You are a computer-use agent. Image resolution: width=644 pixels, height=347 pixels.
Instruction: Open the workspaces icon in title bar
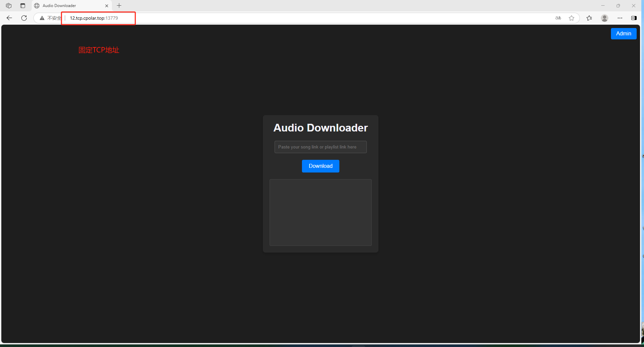coord(9,6)
